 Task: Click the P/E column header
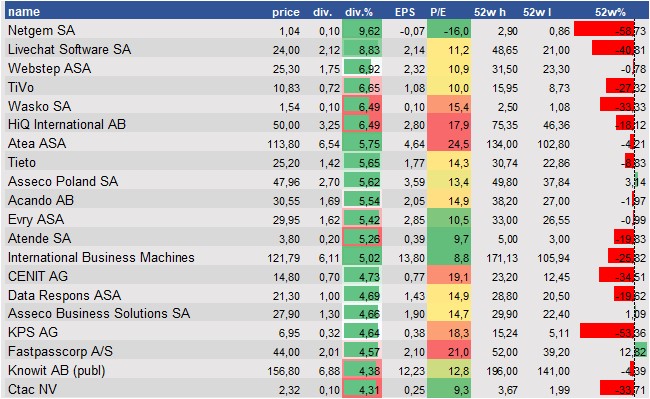(x=438, y=12)
